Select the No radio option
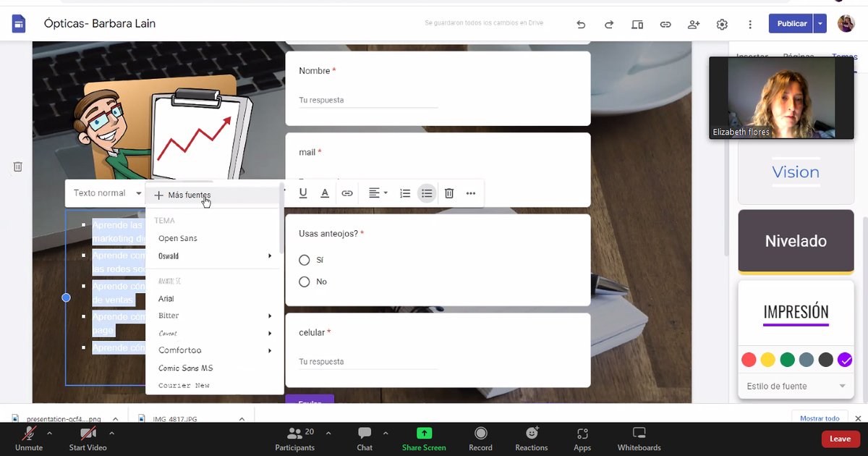The image size is (868, 456). coord(305,282)
